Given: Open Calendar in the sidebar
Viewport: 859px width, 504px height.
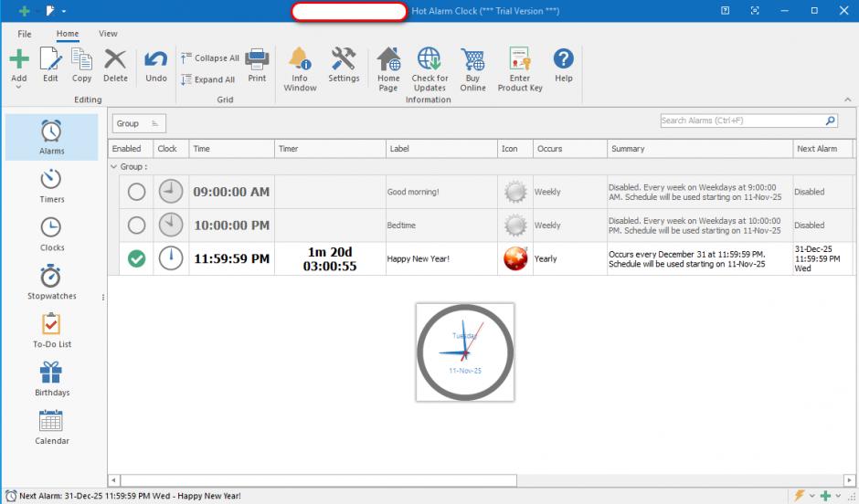Looking at the screenshot, I should [x=51, y=426].
